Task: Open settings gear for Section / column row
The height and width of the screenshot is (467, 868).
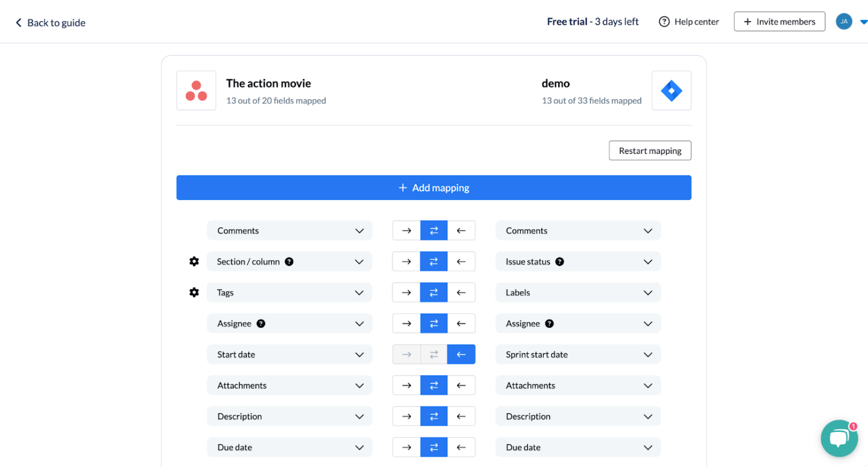Action: (194, 262)
